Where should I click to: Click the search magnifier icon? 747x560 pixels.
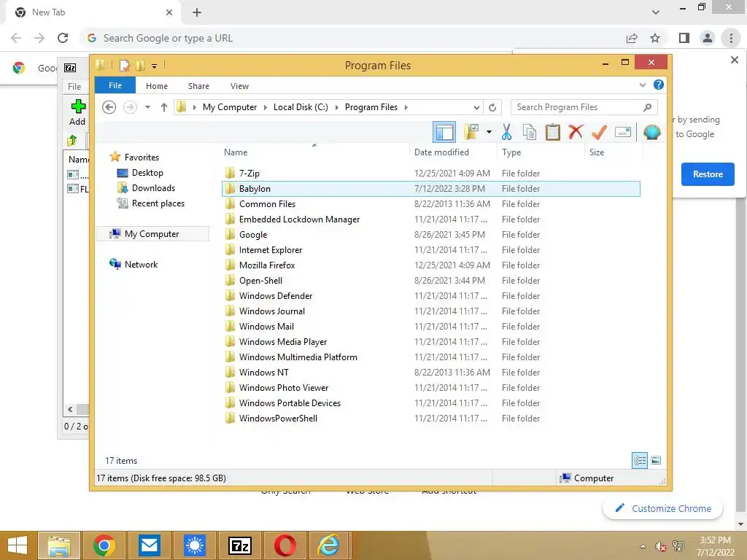click(x=648, y=107)
